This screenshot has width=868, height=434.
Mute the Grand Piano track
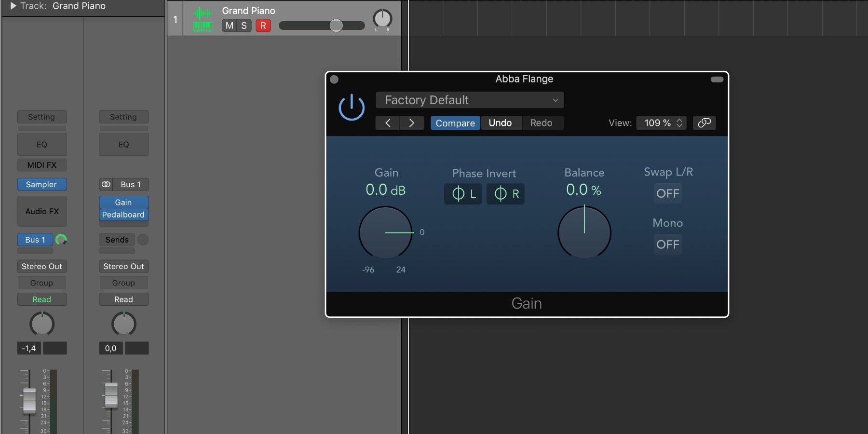[230, 26]
